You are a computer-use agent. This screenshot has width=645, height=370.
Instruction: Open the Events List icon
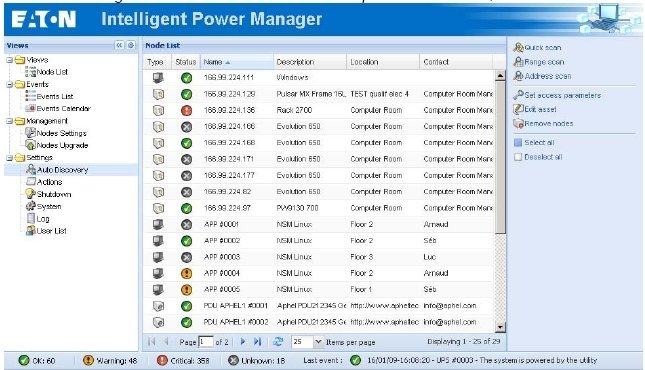(x=30, y=96)
